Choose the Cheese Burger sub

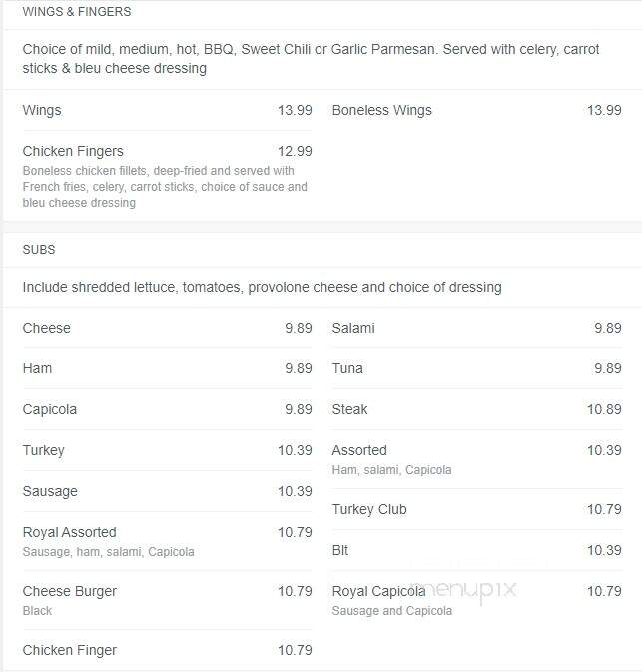tap(167, 600)
